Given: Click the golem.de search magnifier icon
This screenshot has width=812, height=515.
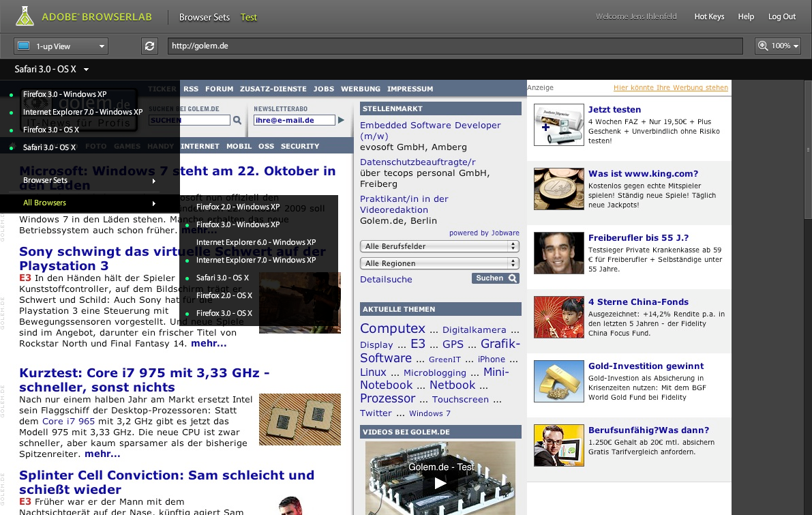Looking at the screenshot, I should coord(237,120).
